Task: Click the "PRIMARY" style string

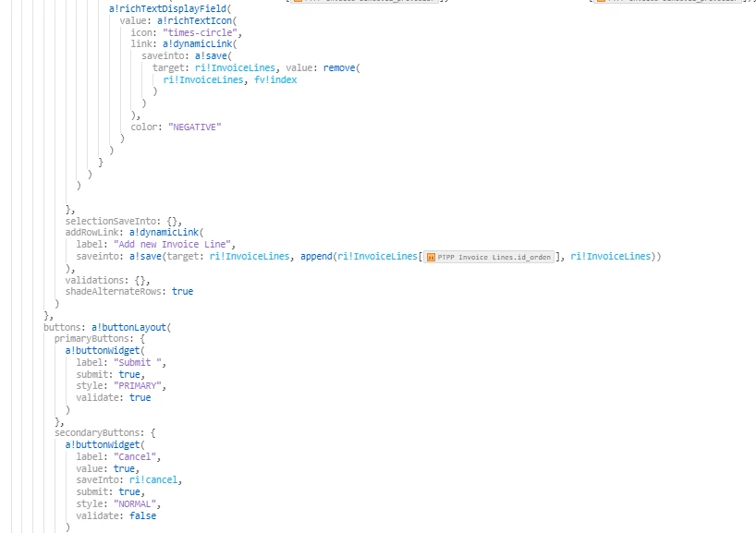Action: point(138,386)
